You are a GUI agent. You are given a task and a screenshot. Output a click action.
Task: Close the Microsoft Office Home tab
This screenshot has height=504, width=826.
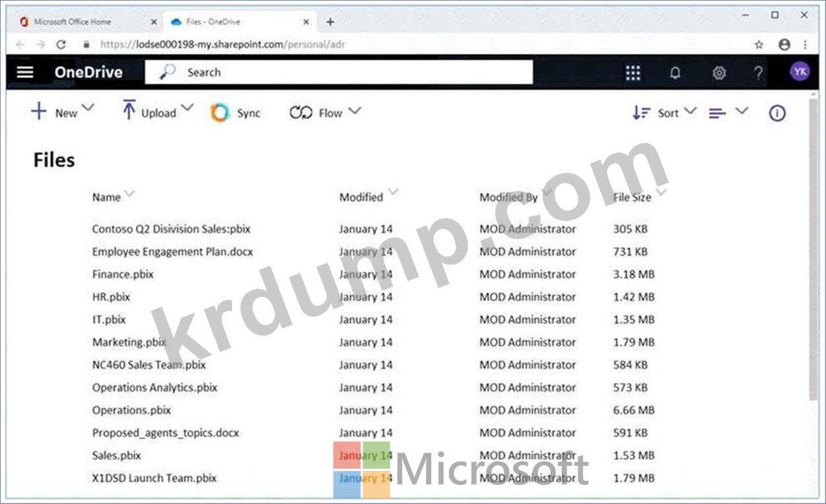(x=154, y=22)
